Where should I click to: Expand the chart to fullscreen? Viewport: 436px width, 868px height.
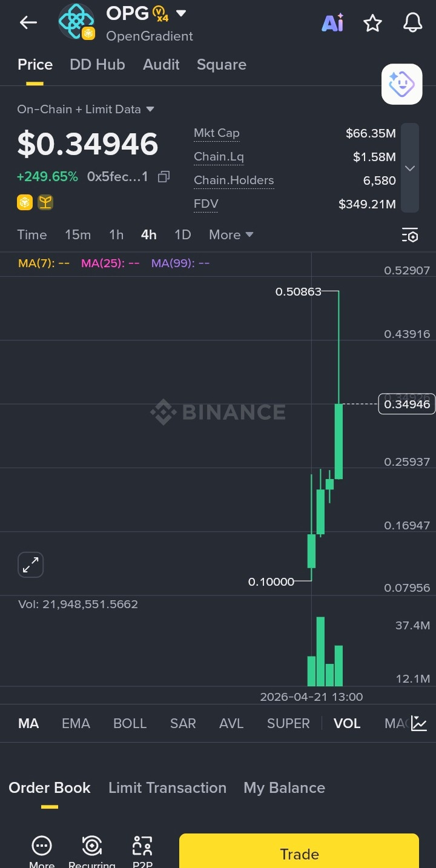(x=30, y=565)
